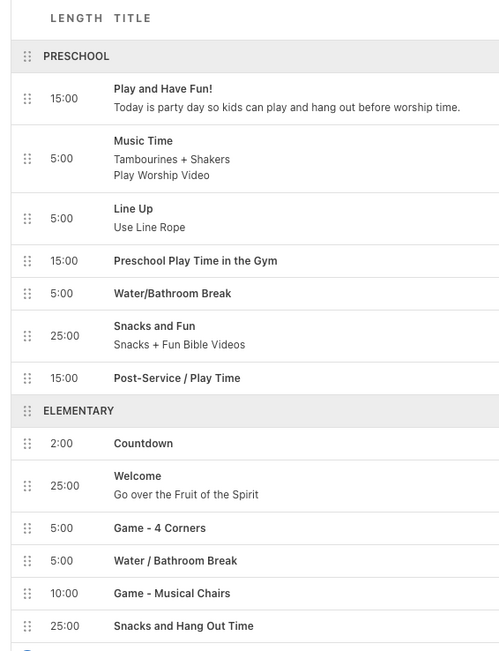Open the Welcome item title

(x=137, y=476)
